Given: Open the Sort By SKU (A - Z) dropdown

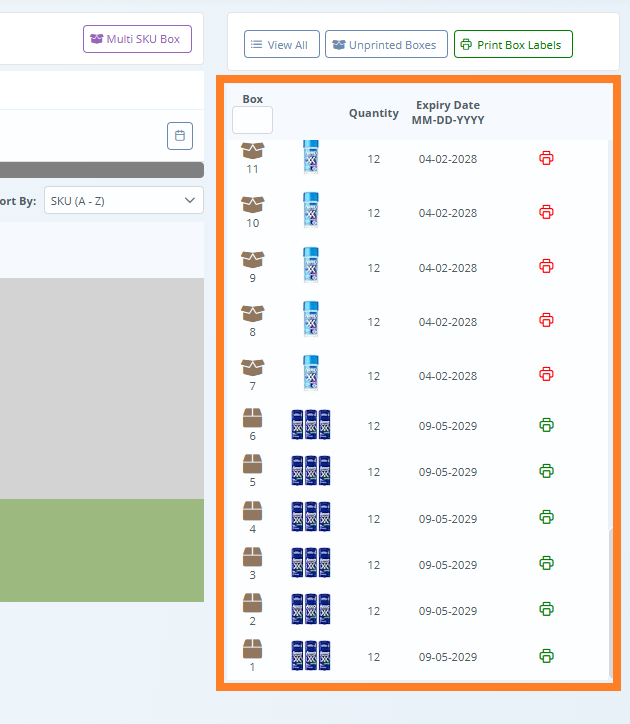Looking at the screenshot, I should [123, 201].
